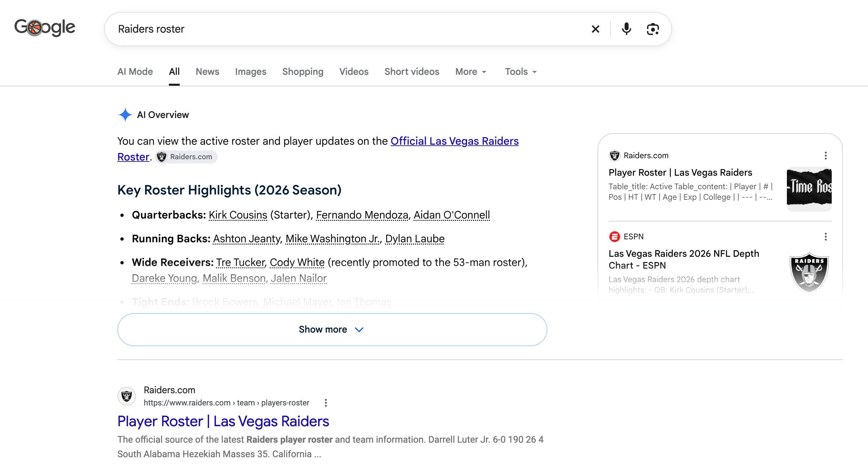Open options menu for Raiders.com source card
This screenshot has height=474, width=868.
point(825,156)
